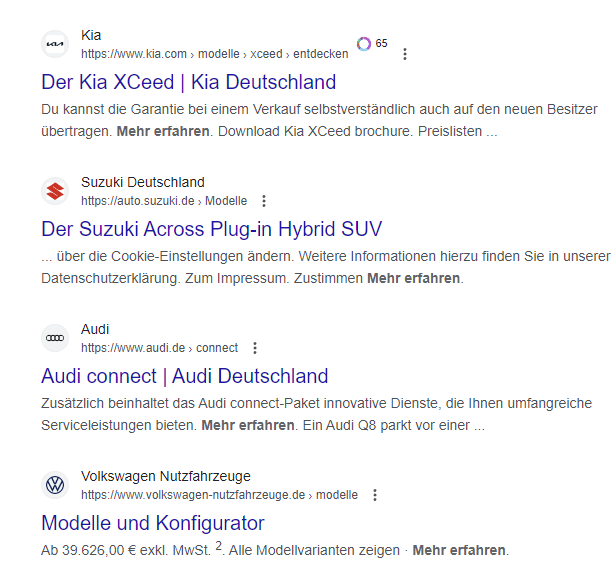This screenshot has width=616, height=585.
Task: Click the auto.suzuki.de Modelle URL
Action: coord(164,201)
